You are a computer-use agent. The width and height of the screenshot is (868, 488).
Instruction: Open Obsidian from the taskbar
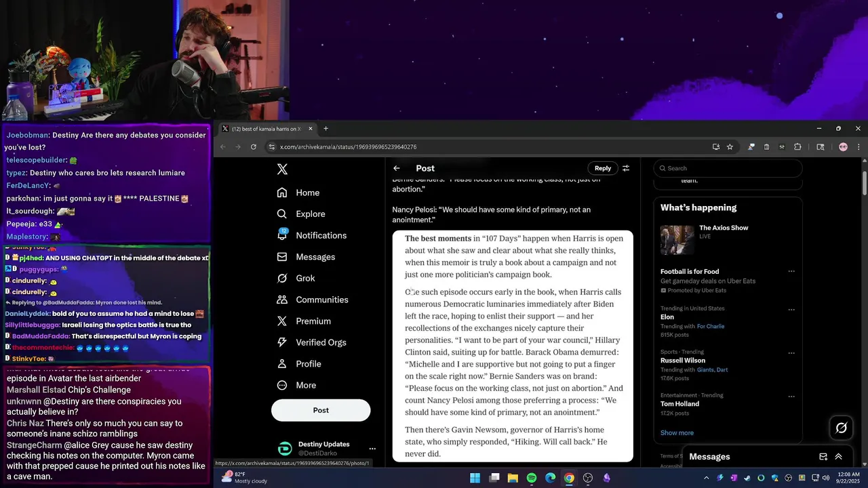coord(606,478)
